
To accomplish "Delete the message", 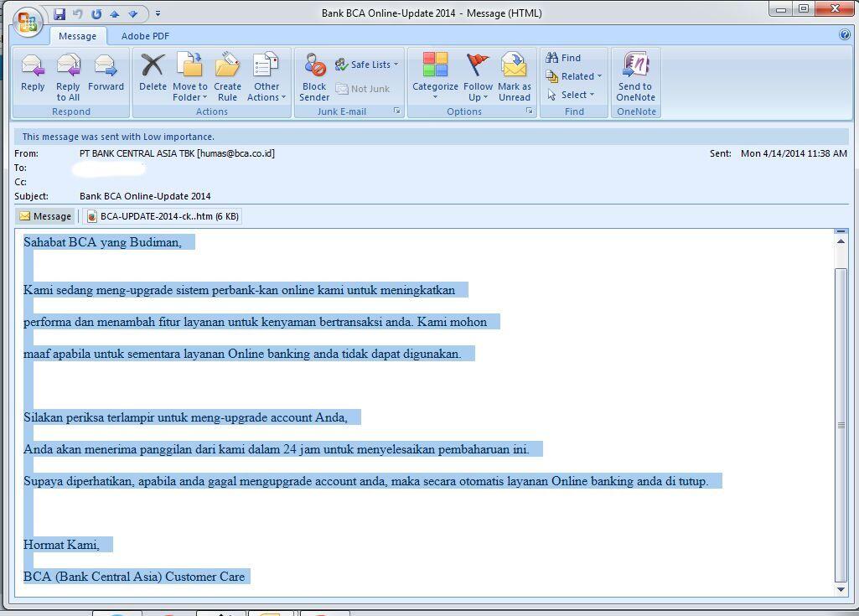I will coord(153,77).
